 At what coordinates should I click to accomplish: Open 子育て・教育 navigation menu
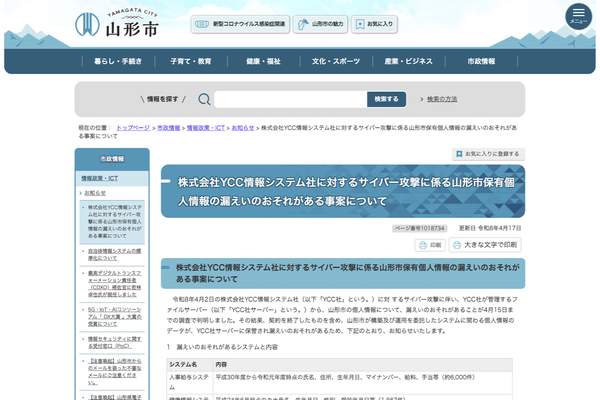coord(191,61)
